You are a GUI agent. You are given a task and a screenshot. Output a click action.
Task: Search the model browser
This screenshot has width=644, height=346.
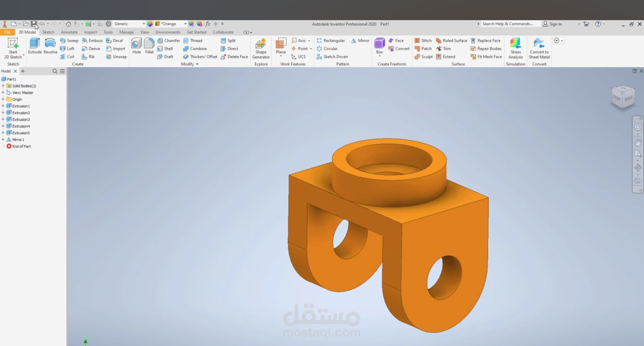pos(55,71)
